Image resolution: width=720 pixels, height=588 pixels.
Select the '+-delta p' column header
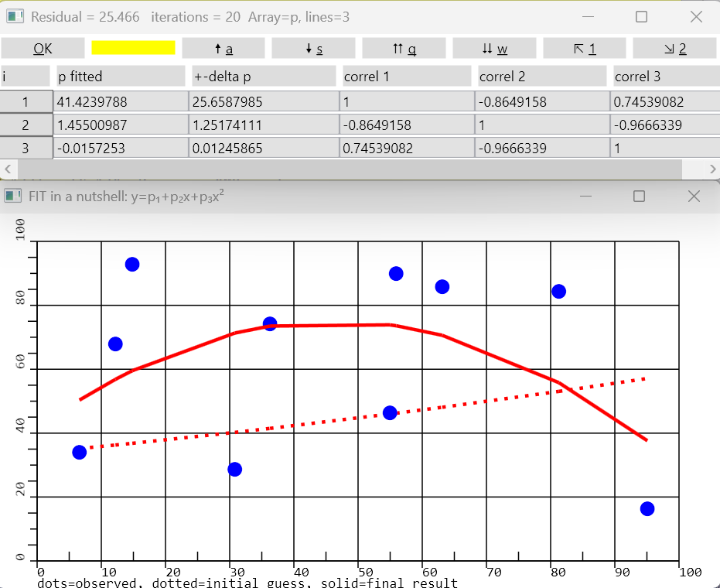pyautogui.click(x=264, y=77)
